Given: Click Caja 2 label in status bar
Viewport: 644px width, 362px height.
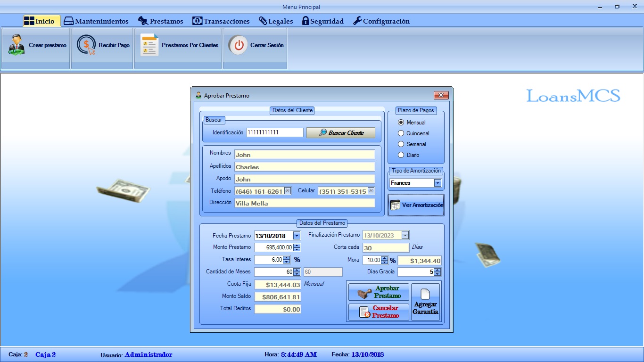Looking at the screenshot, I should 46,354.
